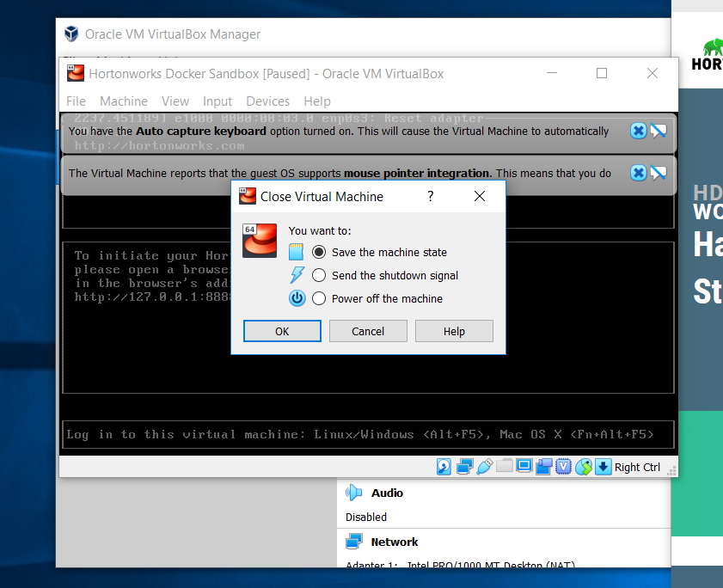
Task: Open the Input menu
Action: pos(218,101)
